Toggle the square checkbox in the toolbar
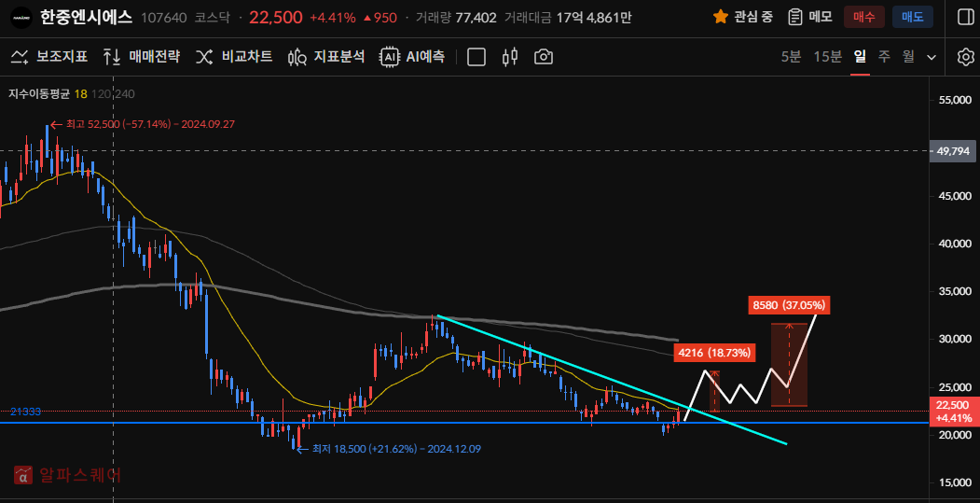 pos(476,57)
